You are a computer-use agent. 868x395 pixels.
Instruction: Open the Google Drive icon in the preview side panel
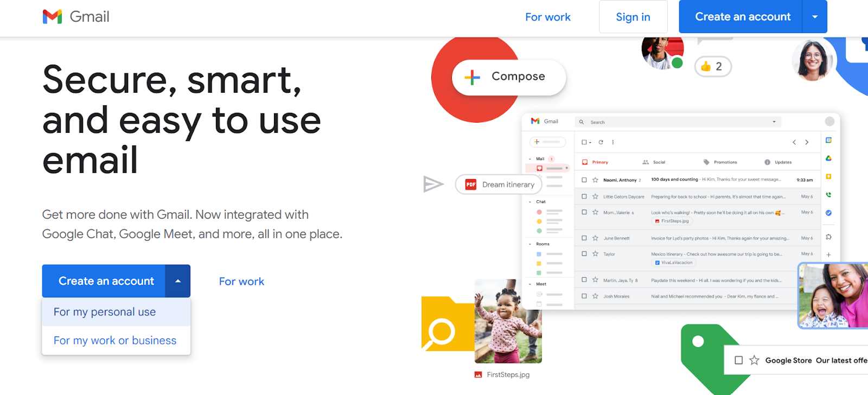(x=828, y=158)
